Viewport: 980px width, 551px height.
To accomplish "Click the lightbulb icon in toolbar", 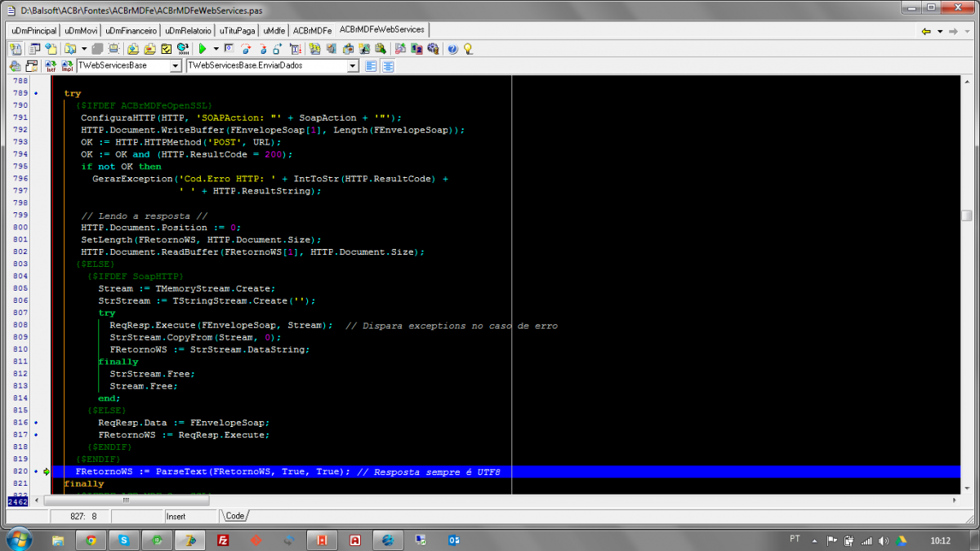I will pyautogui.click(x=468, y=49).
